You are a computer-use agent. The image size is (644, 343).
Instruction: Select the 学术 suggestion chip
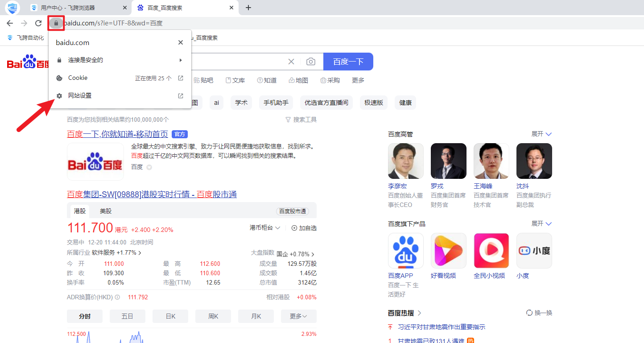241,103
